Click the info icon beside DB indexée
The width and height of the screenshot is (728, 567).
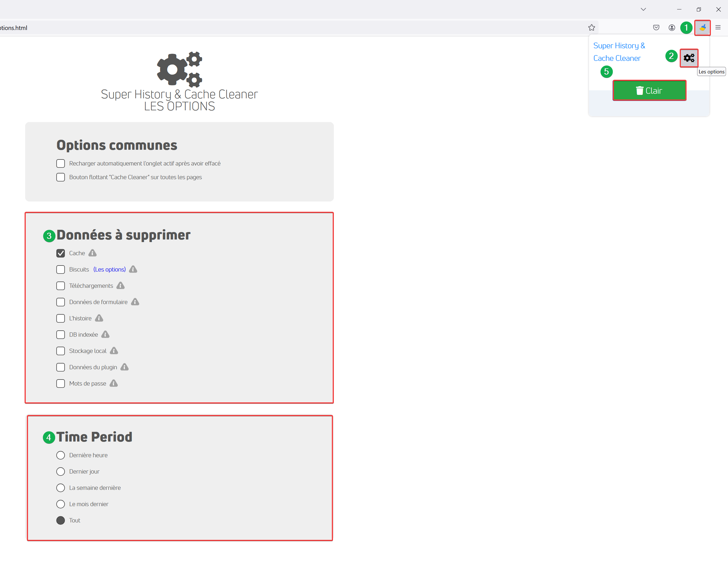click(105, 334)
